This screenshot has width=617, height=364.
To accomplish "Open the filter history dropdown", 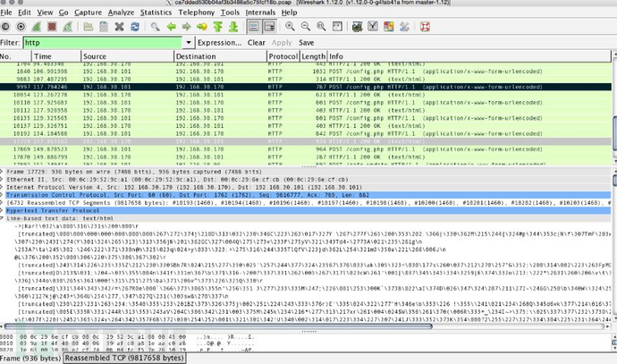I will click(x=189, y=43).
